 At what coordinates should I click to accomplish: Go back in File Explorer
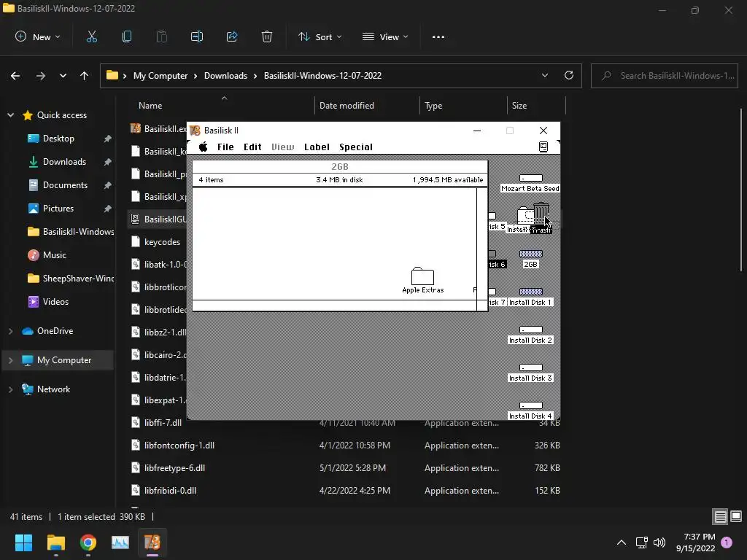(x=15, y=76)
